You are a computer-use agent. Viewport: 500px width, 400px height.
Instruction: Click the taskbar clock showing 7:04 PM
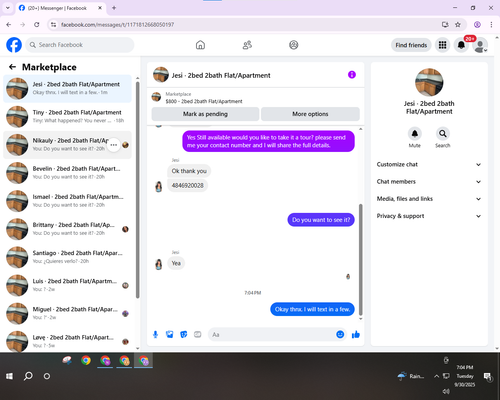[465, 376]
